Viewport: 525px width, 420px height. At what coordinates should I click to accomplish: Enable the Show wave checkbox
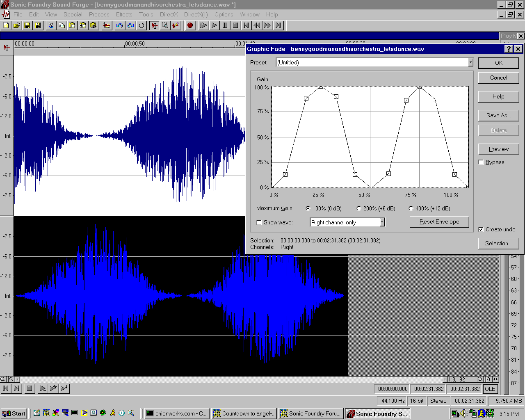click(259, 222)
